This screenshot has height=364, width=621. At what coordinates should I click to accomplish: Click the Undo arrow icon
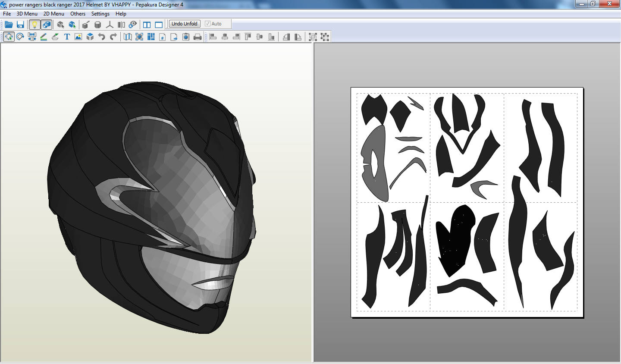tap(101, 37)
